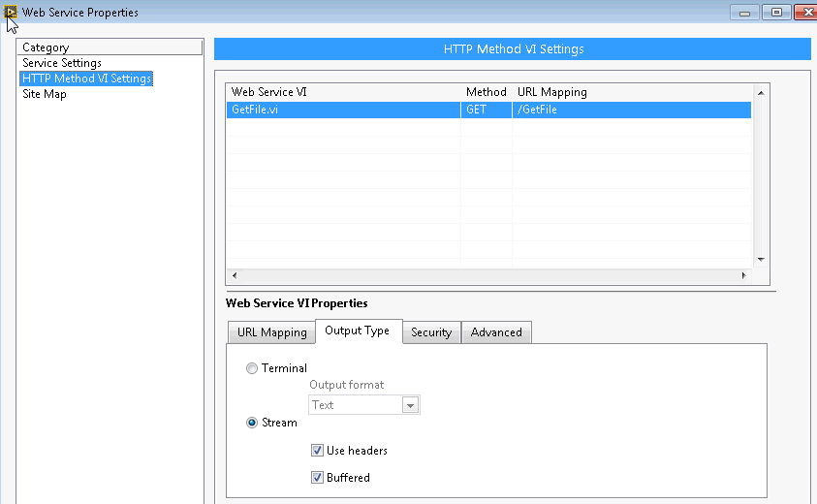
Task: Open the Security tab
Action: pos(431,332)
